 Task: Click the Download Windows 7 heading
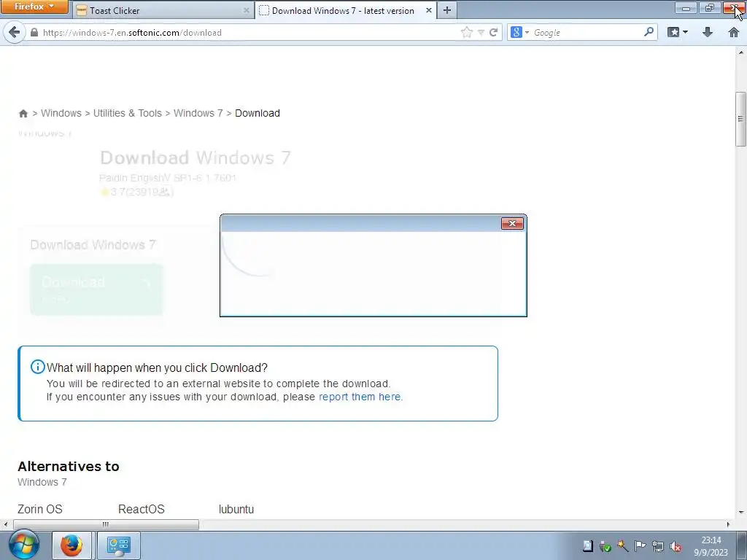(x=196, y=157)
